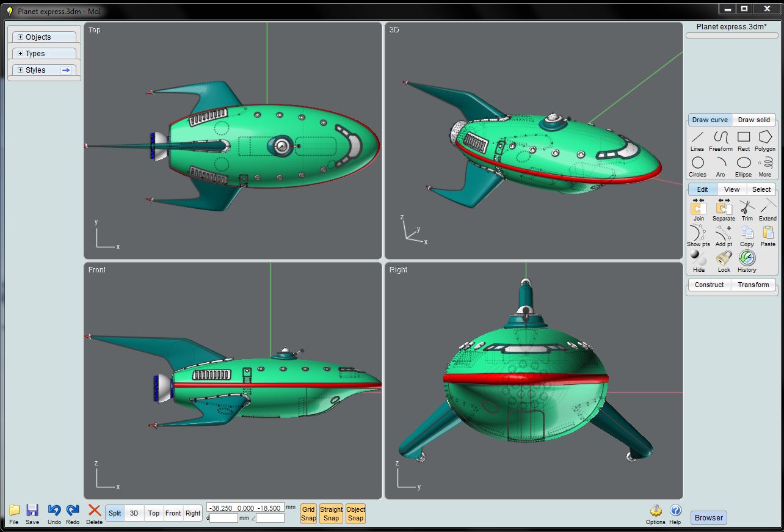Select the Lines drawing tool
This screenshot has height=532, width=784.
tap(697, 141)
